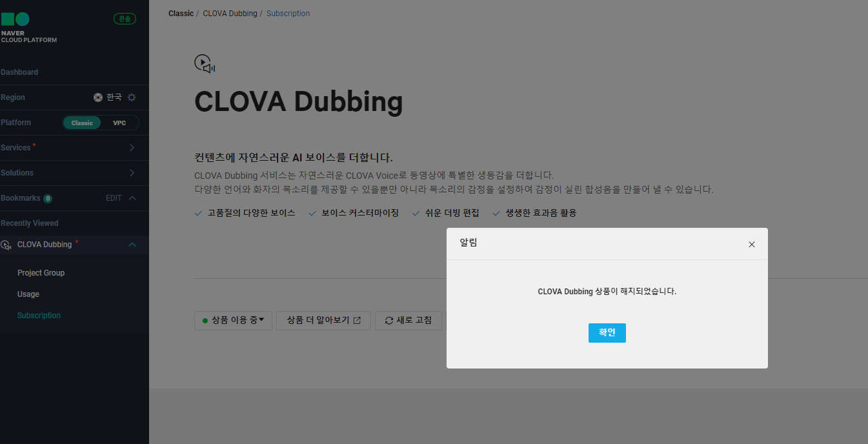Screen dimensions: 868x444
Task: Collapse the Bookmarks section chevron
Action: pos(132,198)
